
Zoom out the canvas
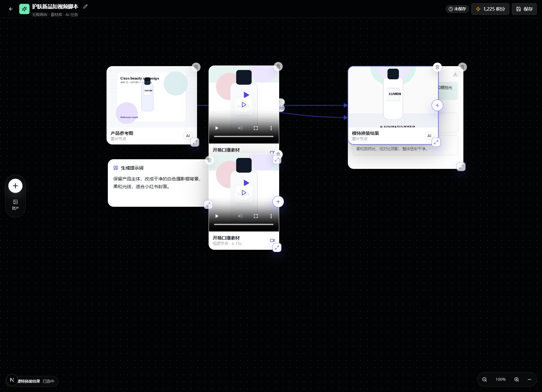(485, 379)
